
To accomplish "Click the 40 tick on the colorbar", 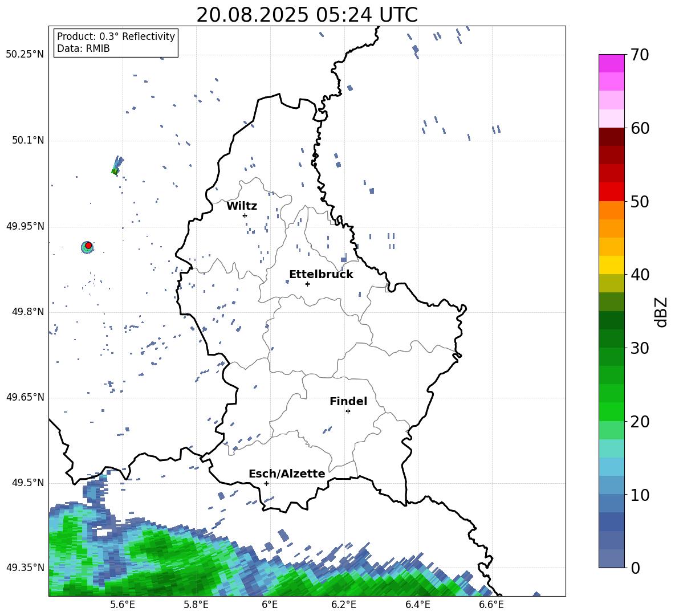I will point(640,275).
